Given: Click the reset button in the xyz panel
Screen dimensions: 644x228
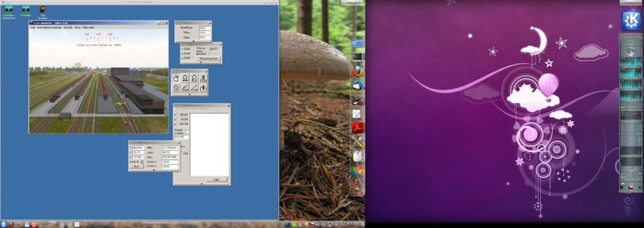Looking at the screenshot, I should 209,58.
